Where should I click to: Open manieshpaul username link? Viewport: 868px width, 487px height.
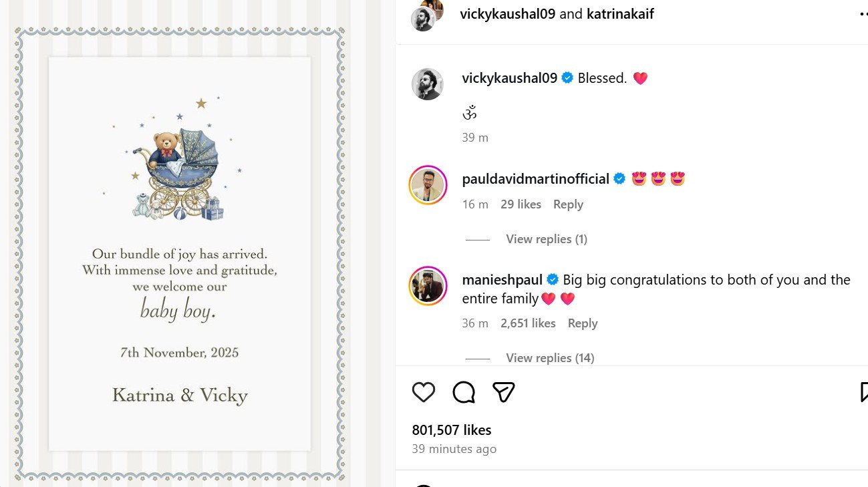coord(502,279)
